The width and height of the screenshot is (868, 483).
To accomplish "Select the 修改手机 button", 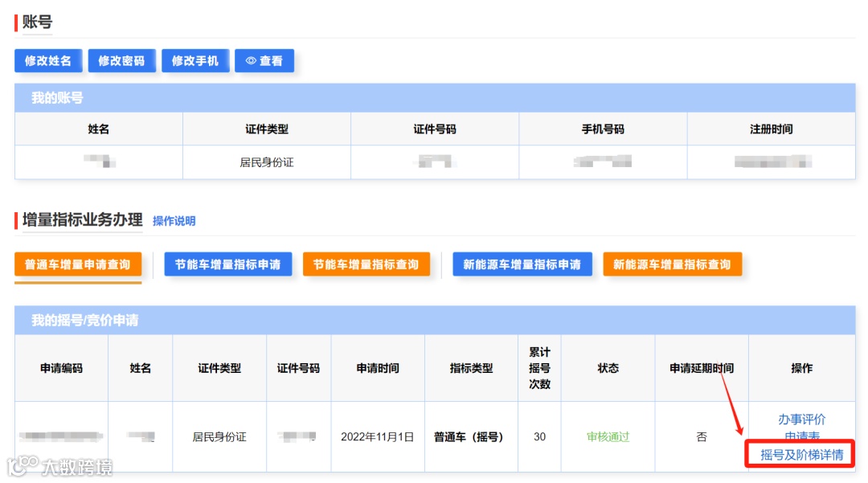I will tap(195, 61).
